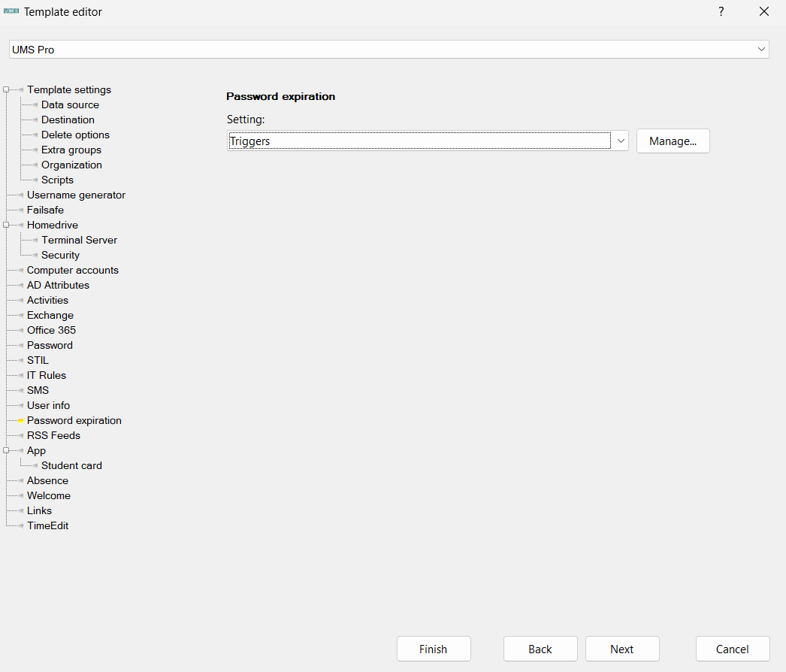Open the Username generator section

pos(76,195)
